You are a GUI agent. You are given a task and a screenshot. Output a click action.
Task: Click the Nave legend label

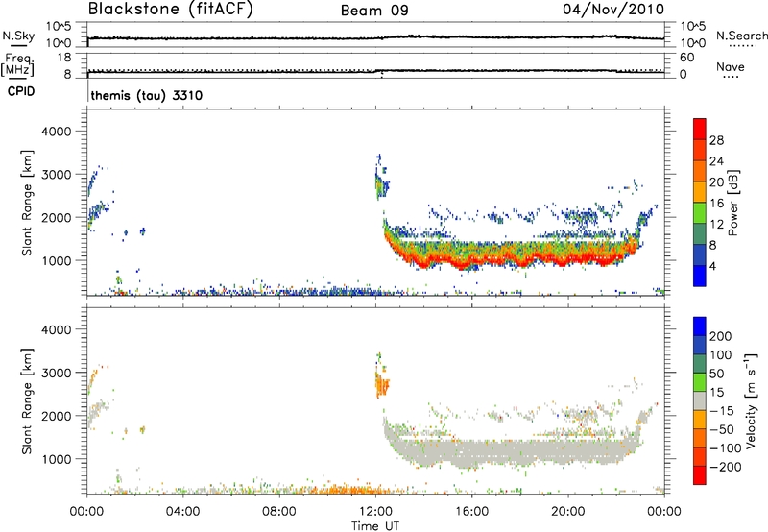point(731,67)
